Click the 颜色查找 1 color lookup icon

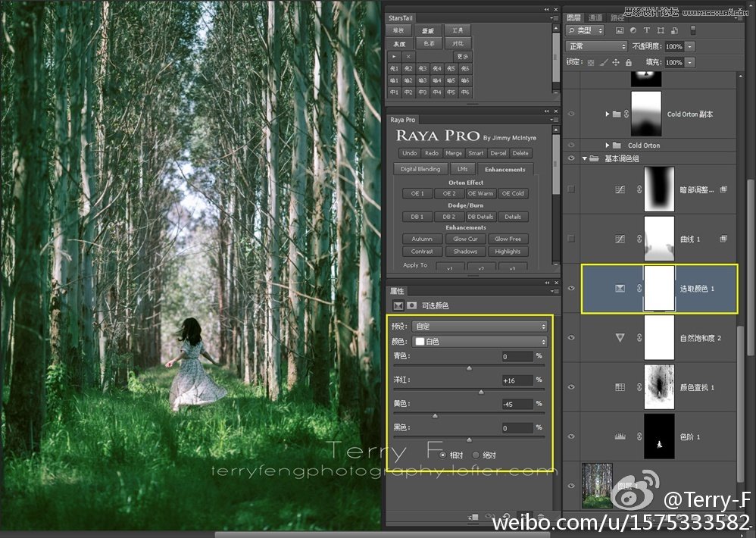pyautogui.click(x=620, y=387)
